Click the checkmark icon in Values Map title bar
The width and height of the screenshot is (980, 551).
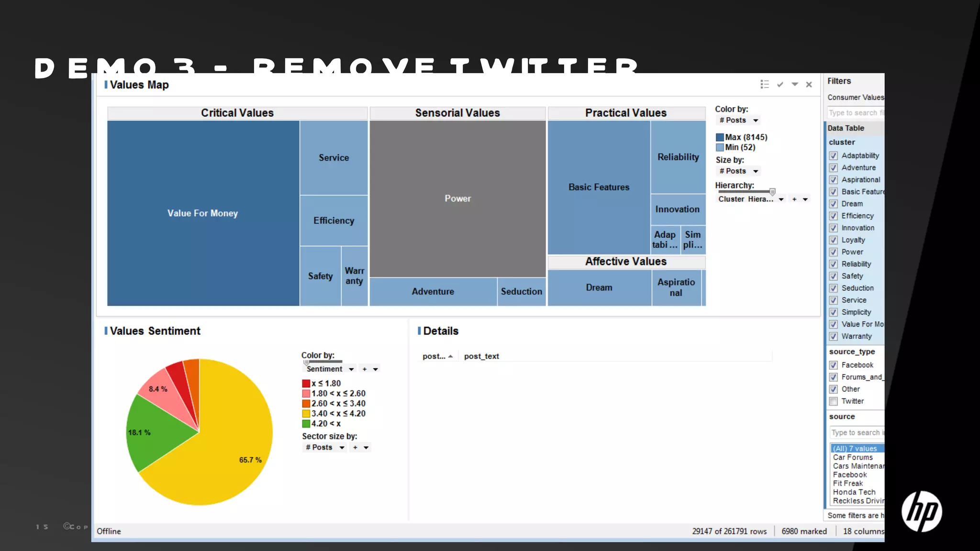pyautogui.click(x=780, y=85)
